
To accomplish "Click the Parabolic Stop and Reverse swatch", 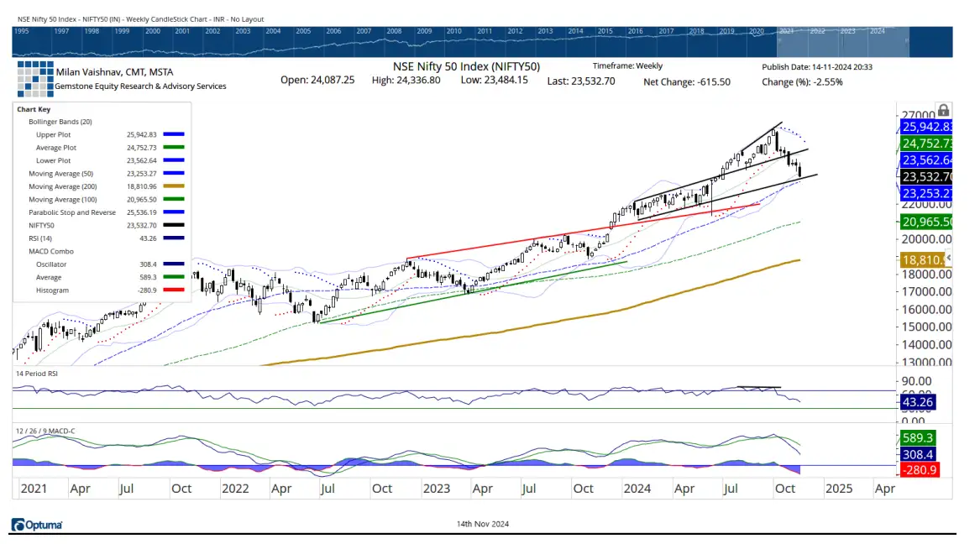I will [x=174, y=212].
